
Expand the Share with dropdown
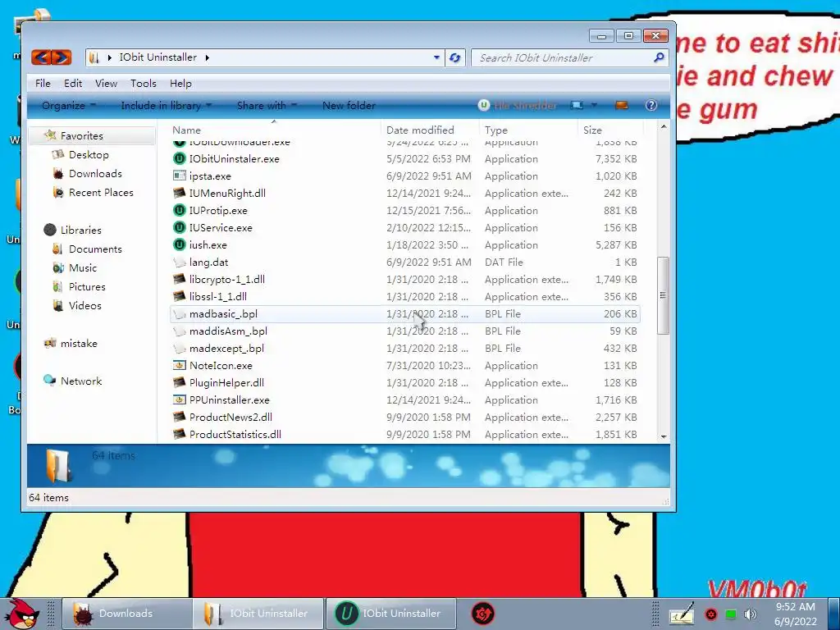[x=267, y=106]
